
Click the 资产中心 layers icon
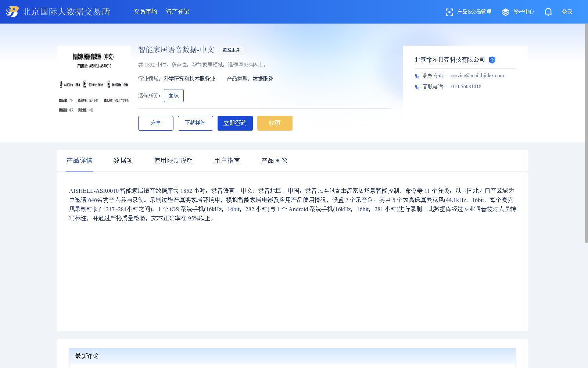[x=506, y=12]
